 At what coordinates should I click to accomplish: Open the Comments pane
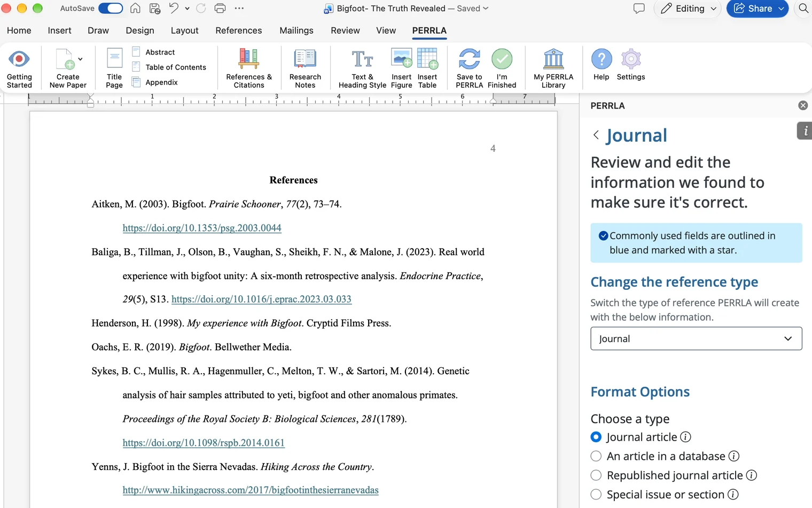(x=639, y=9)
